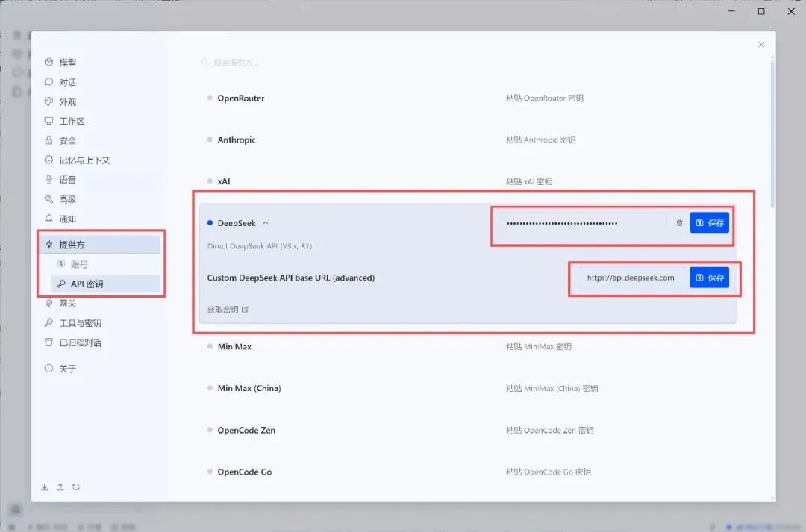Expand the MiniMax provider row
The image size is (806, 532).
[234, 346]
